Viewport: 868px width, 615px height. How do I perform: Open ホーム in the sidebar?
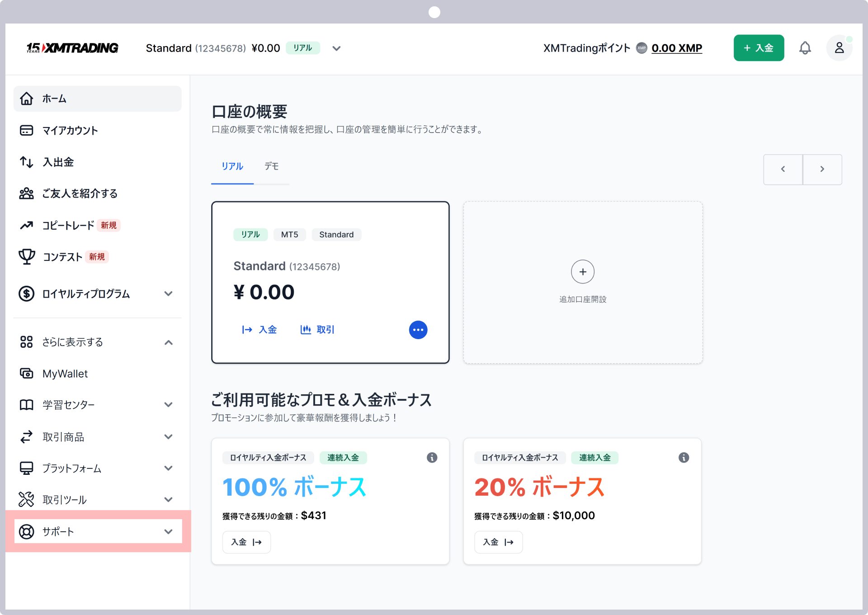click(98, 99)
